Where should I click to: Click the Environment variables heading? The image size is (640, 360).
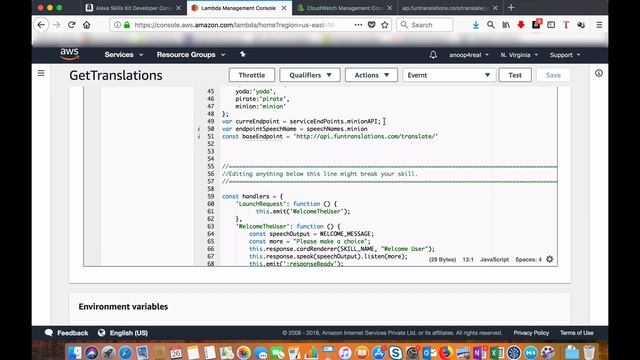(123, 307)
